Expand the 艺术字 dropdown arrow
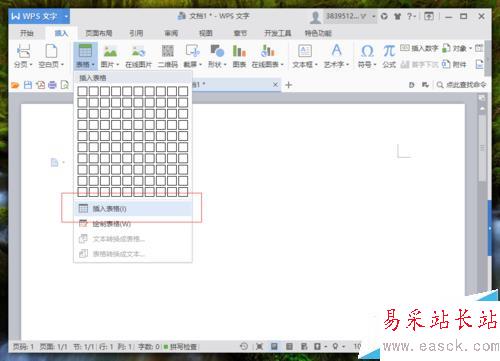The width and height of the screenshot is (500, 361). click(347, 64)
